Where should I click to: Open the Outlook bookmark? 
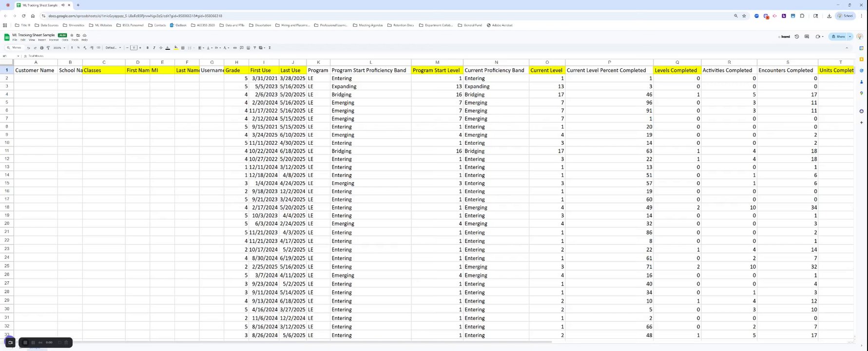[x=178, y=25]
